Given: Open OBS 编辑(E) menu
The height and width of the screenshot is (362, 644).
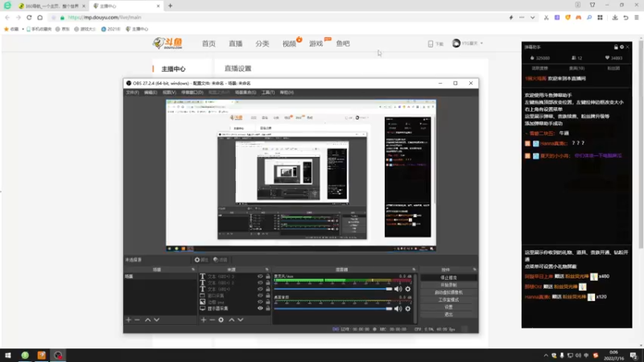Looking at the screenshot, I should [x=151, y=93].
